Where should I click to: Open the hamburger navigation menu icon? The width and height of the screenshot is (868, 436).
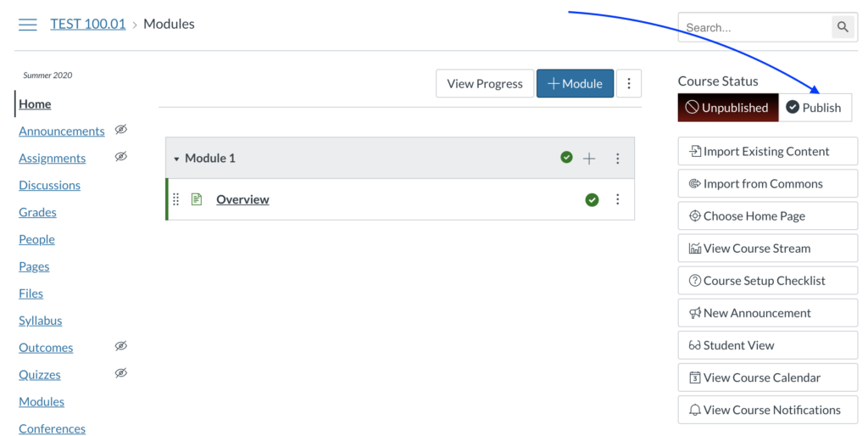click(x=28, y=25)
